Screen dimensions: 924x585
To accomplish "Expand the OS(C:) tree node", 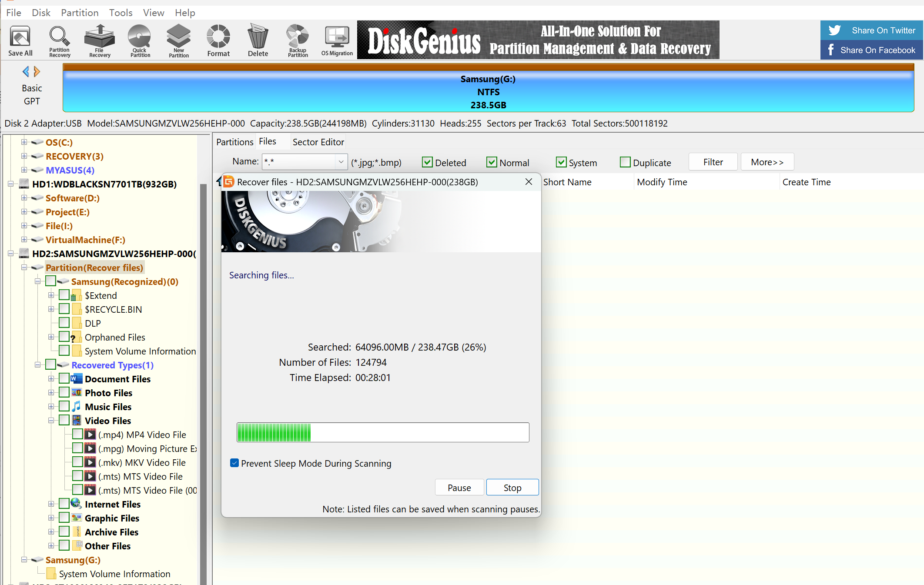I will pyautogui.click(x=24, y=142).
